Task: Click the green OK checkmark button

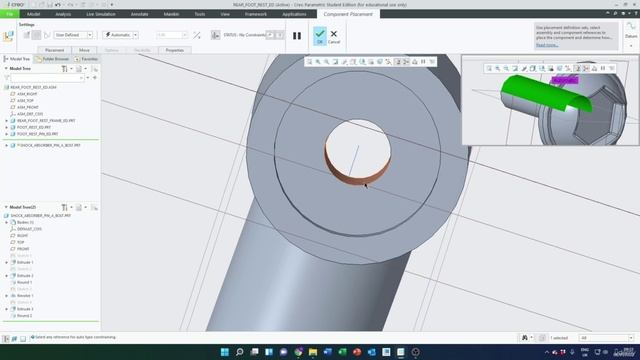Action: pos(320,36)
